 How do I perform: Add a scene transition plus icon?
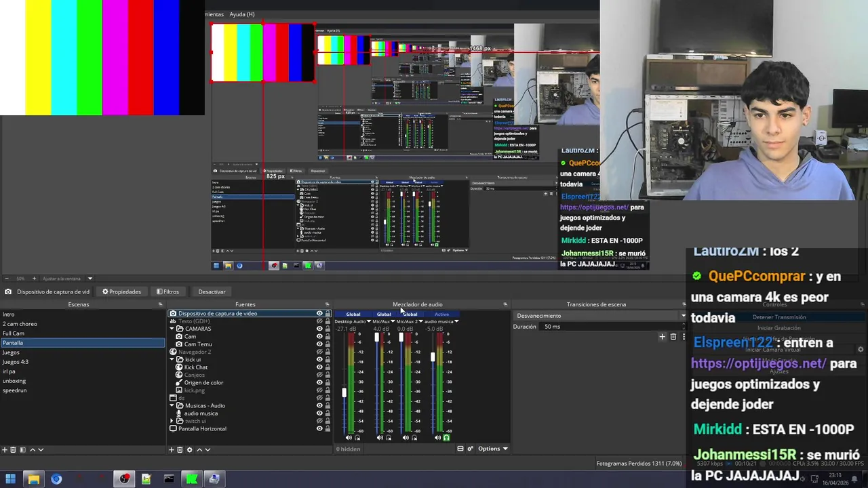663,337
